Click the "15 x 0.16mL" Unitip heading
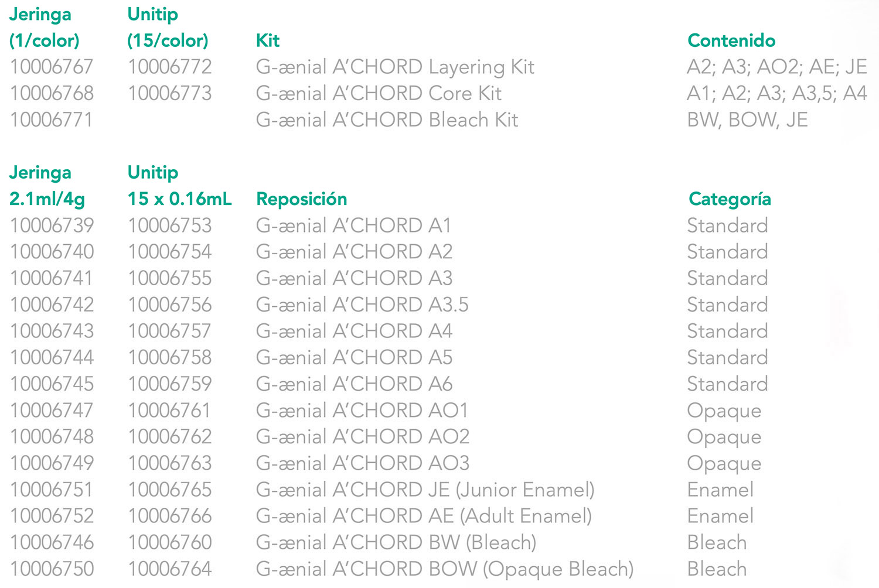Viewport: 879px width, 588px height. click(179, 199)
